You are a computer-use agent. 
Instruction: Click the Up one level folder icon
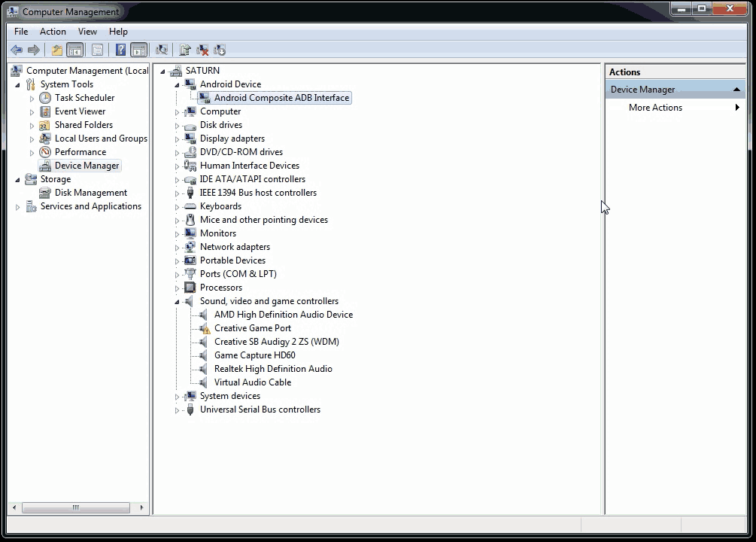57,50
